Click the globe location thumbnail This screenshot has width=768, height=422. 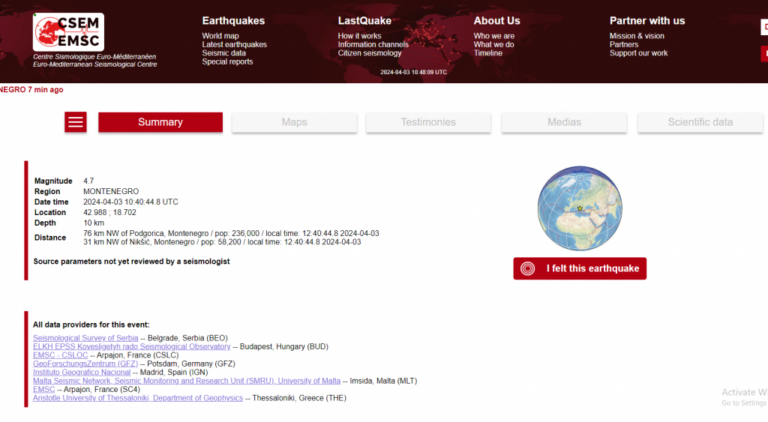coord(579,209)
